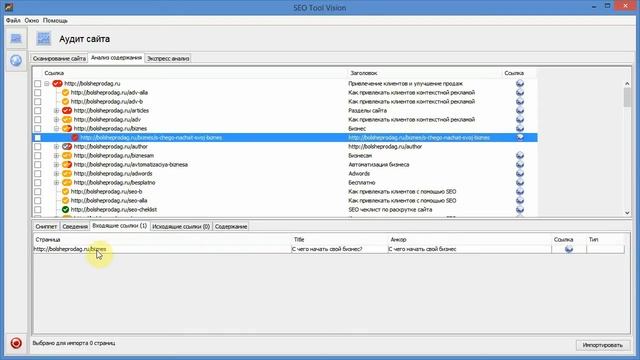Sort by the Заголовок column header
Image resolution: width=640 pixels, height=360 pixels.
pyautogui.click(x=423, y=73)
